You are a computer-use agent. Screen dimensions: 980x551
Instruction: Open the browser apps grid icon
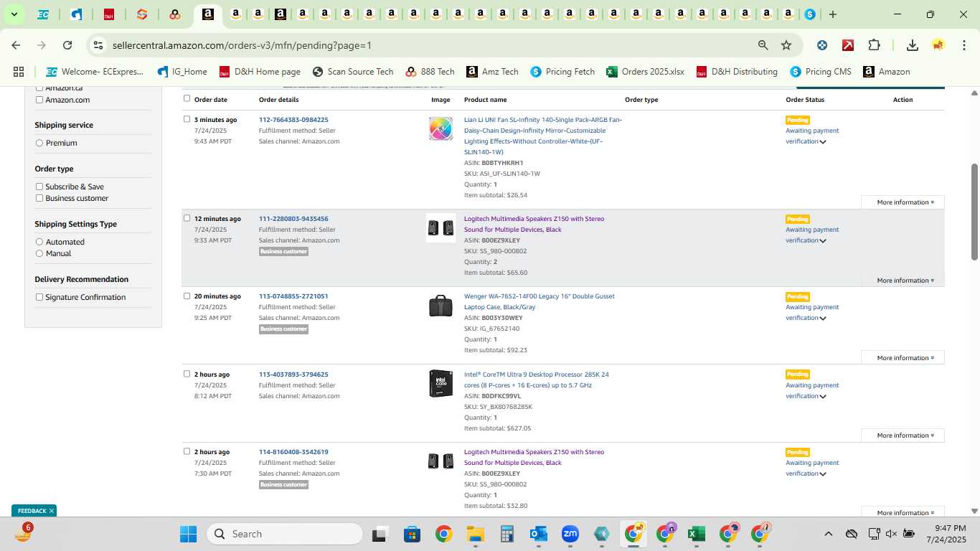pyautogui.click(x=19, y=72)
